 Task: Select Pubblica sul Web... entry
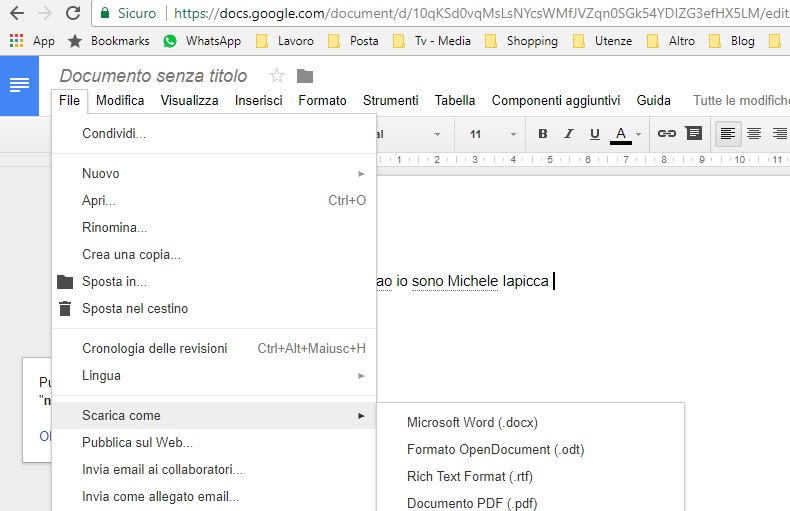coord(214,442)
